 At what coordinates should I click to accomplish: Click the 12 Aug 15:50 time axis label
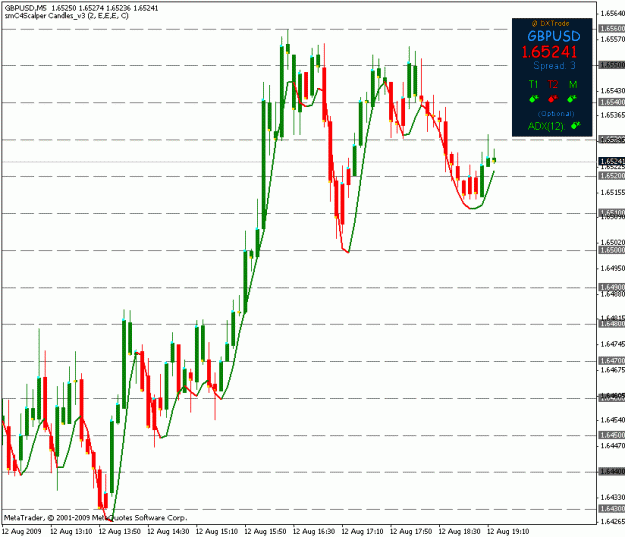265,531
